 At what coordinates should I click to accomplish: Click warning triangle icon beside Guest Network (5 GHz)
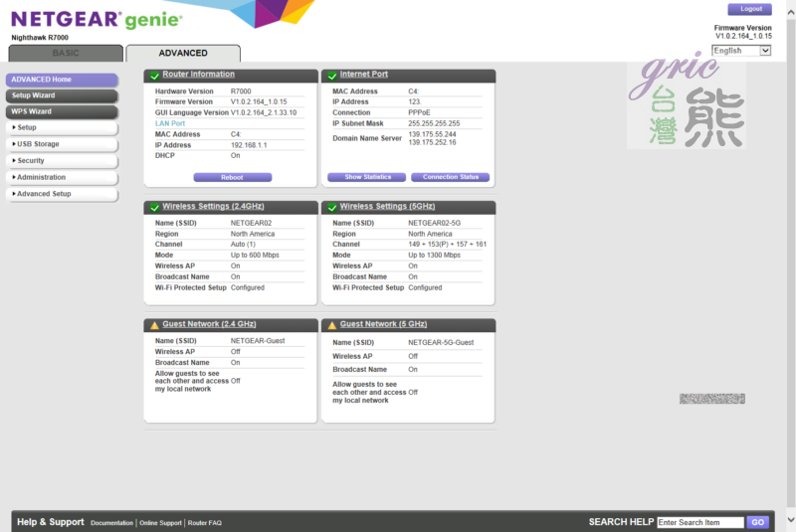point(332,325)
